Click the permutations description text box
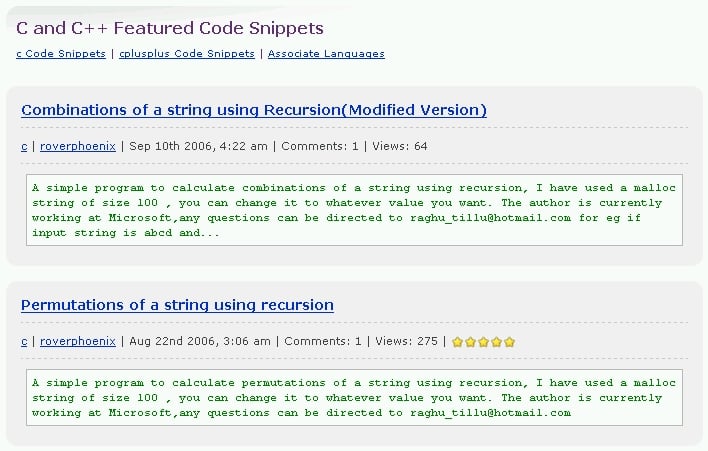This screenshot has width=708, height=451. (354, 397)
